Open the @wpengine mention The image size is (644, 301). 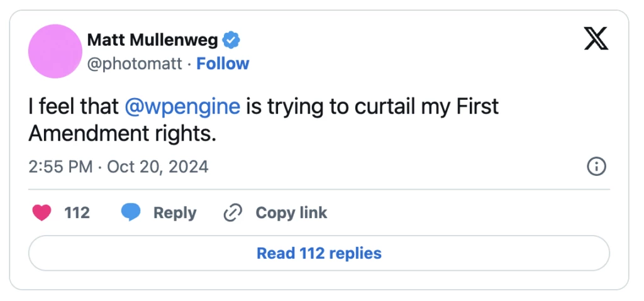pos(182,106)
